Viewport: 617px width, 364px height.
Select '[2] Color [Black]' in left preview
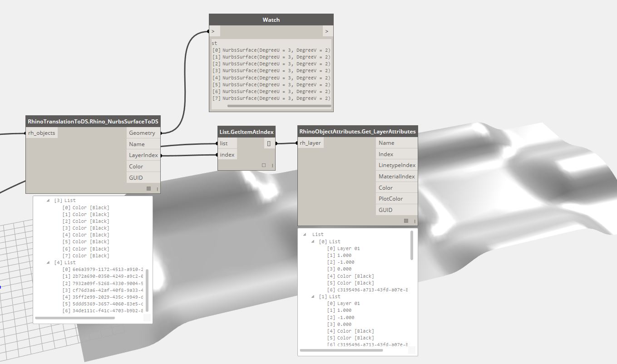pos(86,221)
